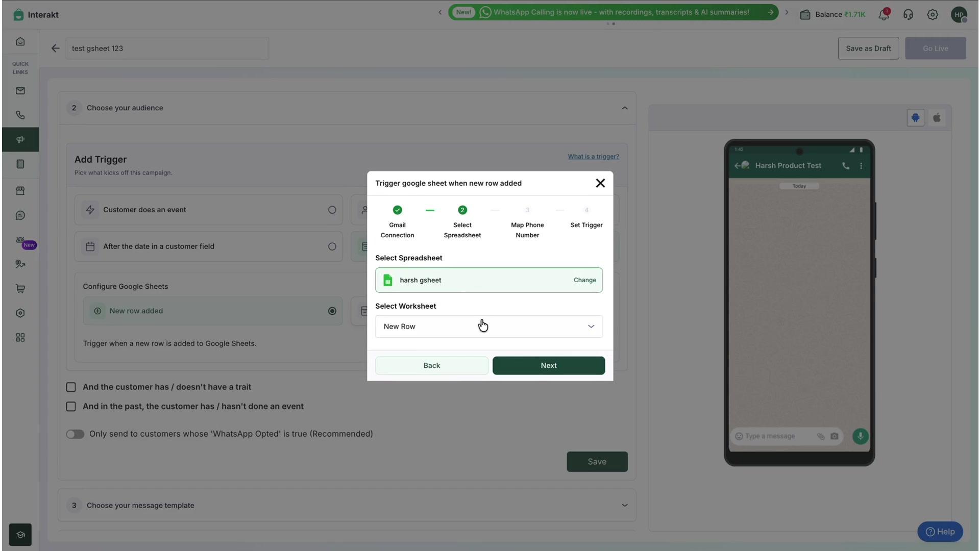The width and height of the screenshot is (980, 551).
Task: Open the home icon in sidebar
Action: (20, 42)
